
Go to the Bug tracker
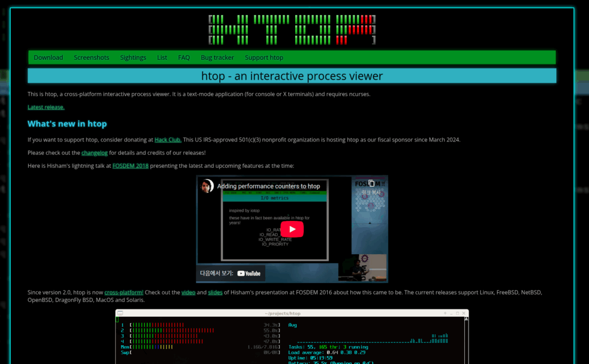click(217, 57)
